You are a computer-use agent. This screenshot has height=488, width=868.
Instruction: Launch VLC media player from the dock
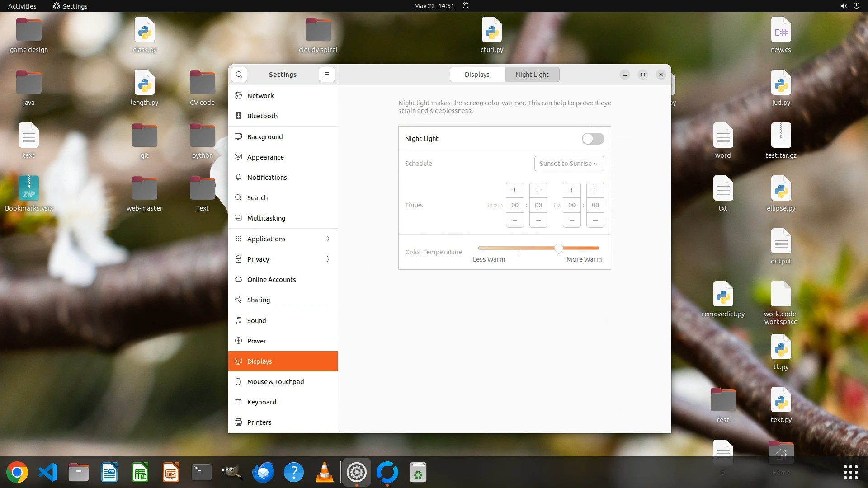[325, 473]
